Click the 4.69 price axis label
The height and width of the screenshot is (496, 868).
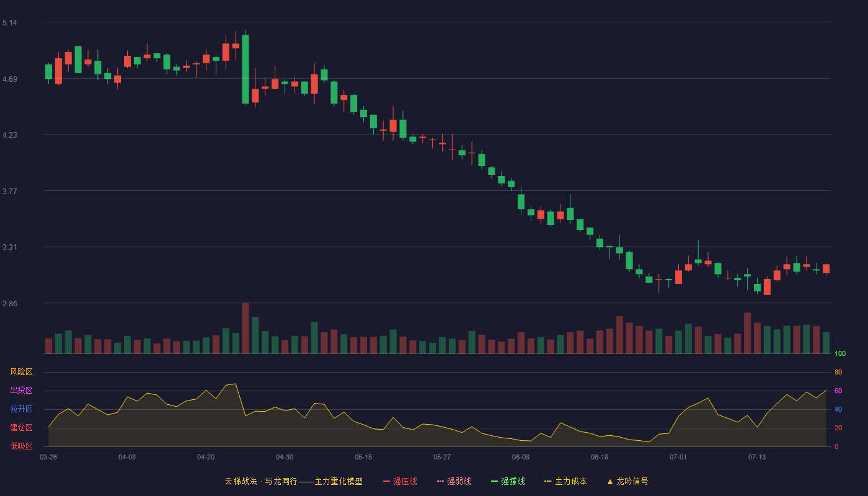[9, 79]
